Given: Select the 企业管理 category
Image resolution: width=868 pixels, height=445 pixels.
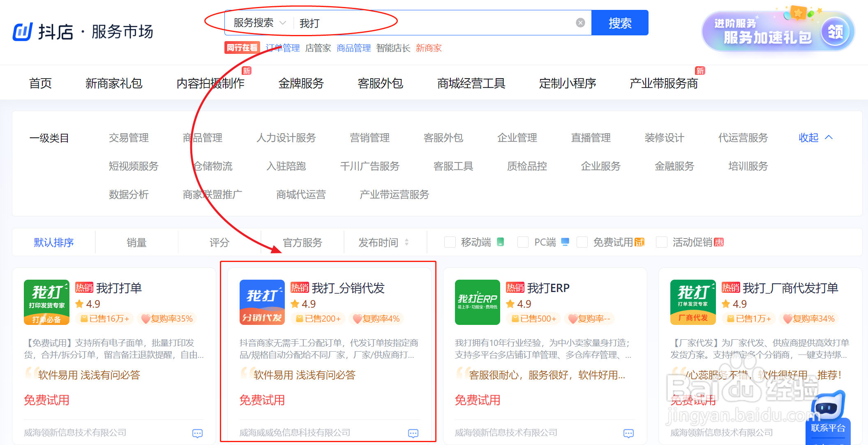Looking at the screenshot, I should (x=517, y=138).
